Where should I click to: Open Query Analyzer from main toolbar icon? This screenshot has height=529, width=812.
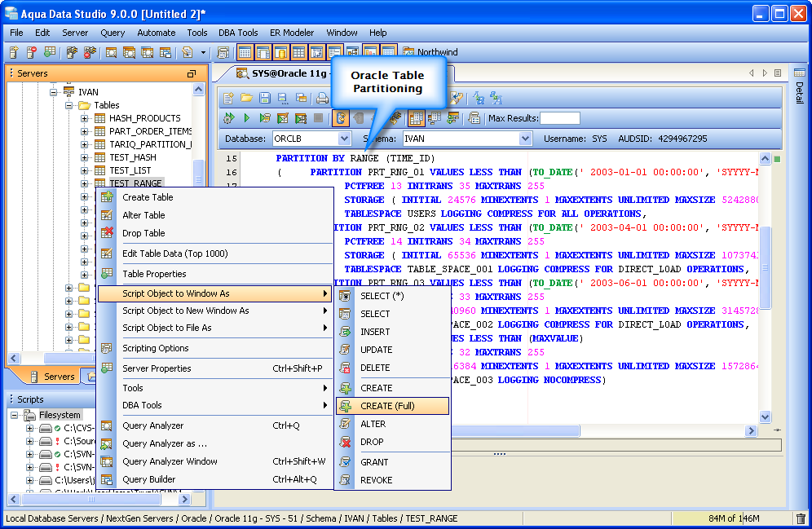click(111, 52)
